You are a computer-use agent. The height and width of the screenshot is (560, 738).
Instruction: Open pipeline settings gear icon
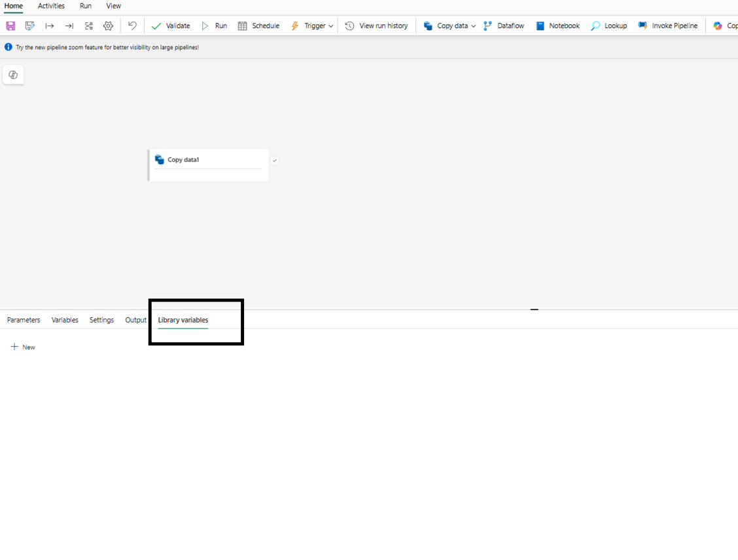[108, 26]
